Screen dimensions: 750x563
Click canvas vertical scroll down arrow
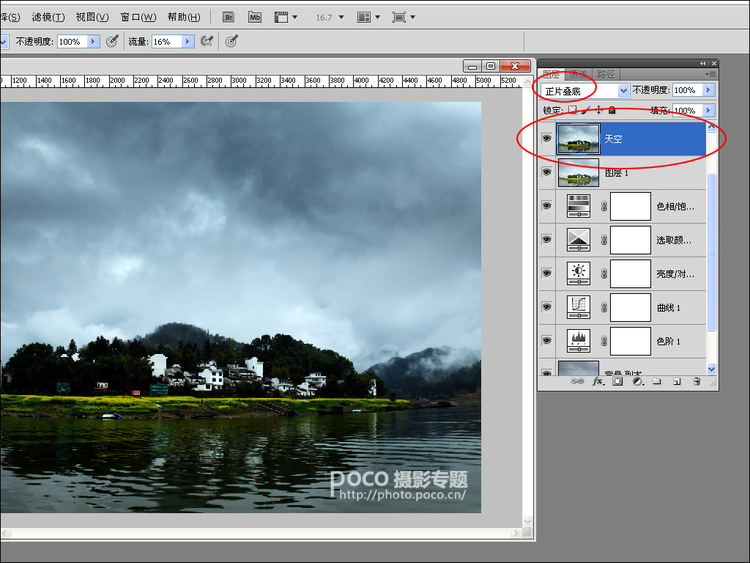(x=528, y=521)
